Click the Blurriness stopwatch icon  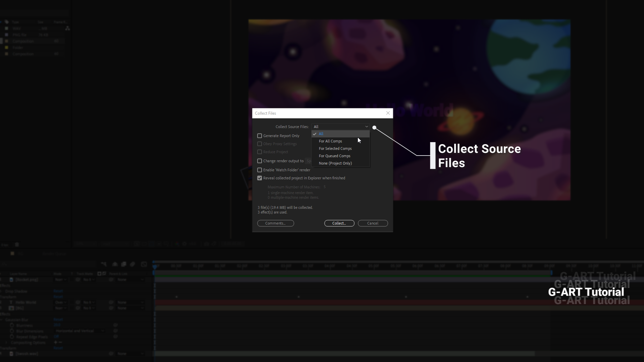[x=12, y=325]
